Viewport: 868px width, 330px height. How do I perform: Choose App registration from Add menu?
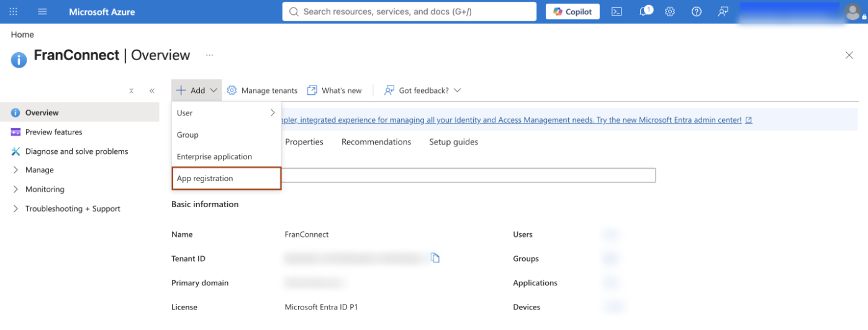click(227, 178)
